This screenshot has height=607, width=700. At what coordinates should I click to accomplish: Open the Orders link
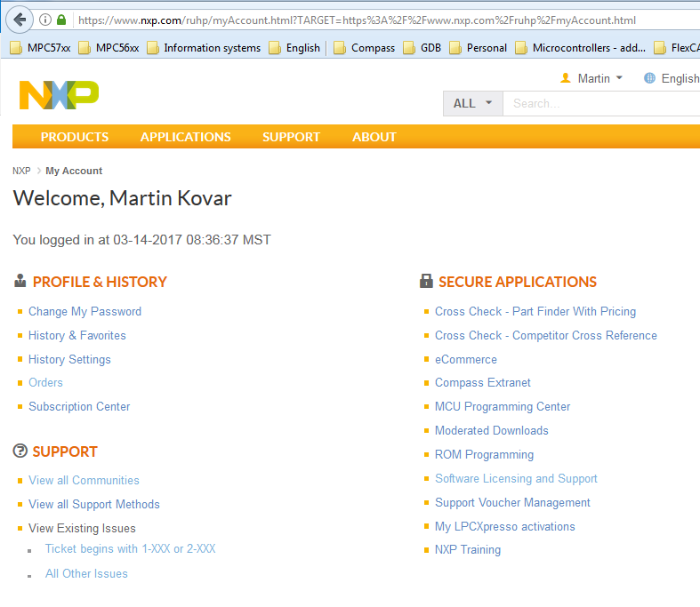point(45,383)
